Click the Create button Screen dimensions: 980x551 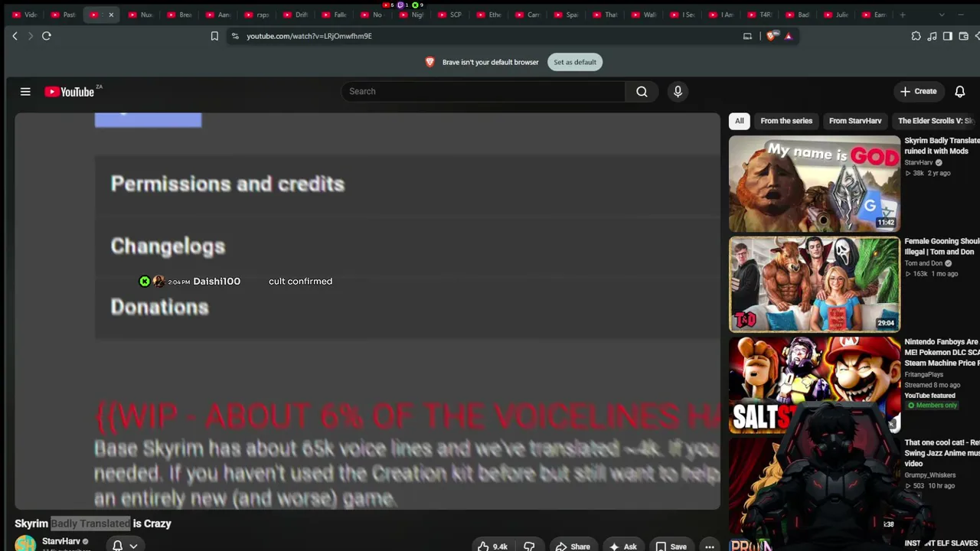click(x=918, y=92)
